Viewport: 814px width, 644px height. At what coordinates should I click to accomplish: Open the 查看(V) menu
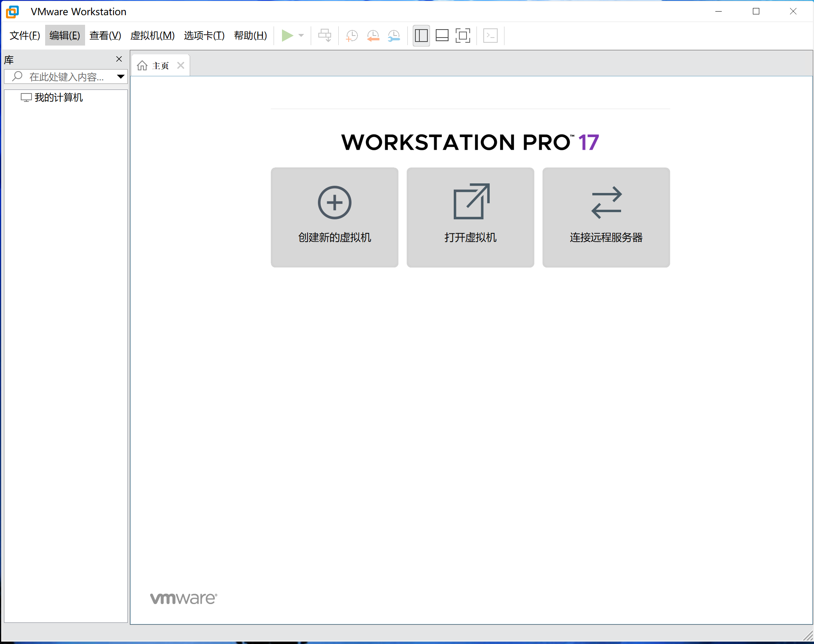pos(105,36)
